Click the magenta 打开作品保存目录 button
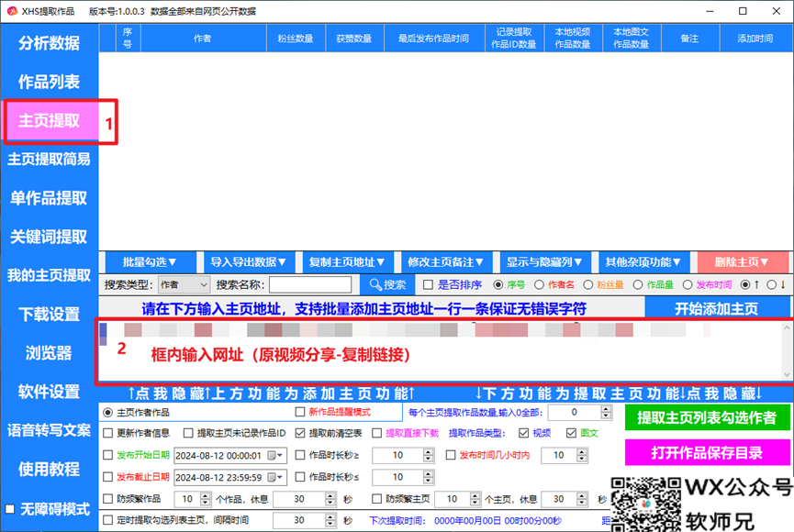Image resolution: width=794 pixels, height=532 pixels. [x=707, y=452]
